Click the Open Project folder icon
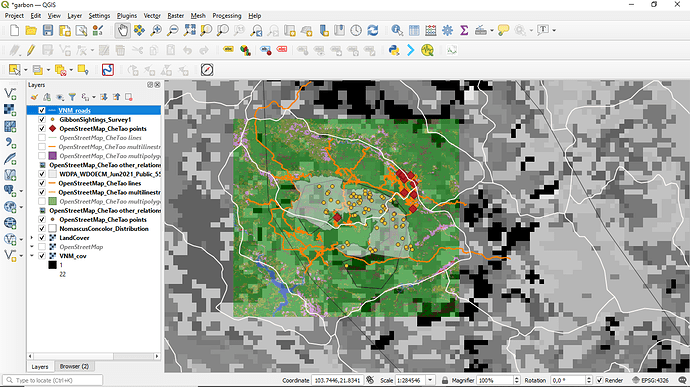690x387 pixels. click(31, 30)
